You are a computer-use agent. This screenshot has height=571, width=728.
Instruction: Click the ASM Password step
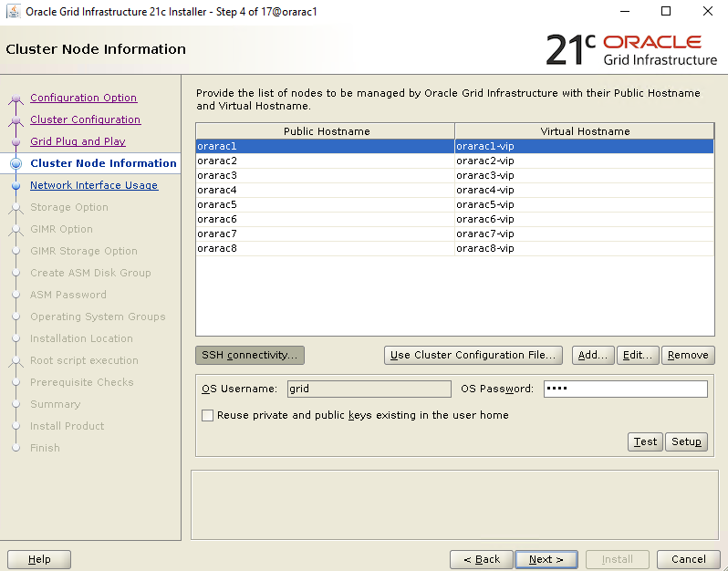click(68, 295)
